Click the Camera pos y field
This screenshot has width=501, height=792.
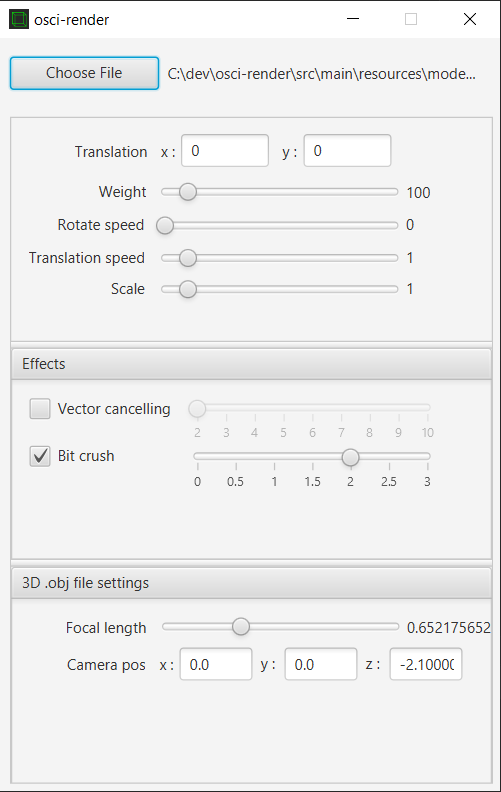[321, 664]
